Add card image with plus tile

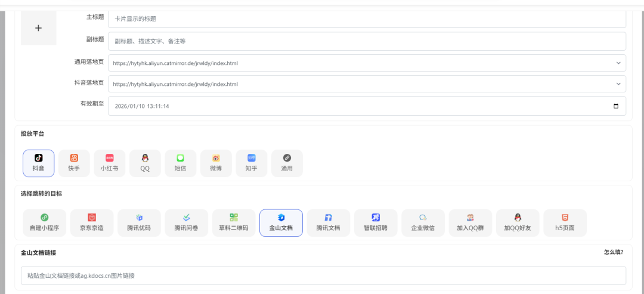39,28
